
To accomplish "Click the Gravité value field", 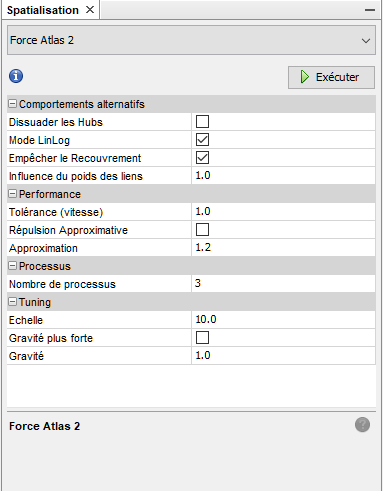I will [283, 356].
